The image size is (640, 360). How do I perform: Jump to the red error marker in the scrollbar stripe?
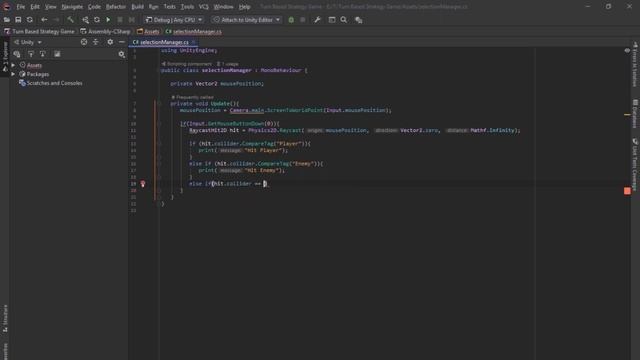tap(627, 191)
